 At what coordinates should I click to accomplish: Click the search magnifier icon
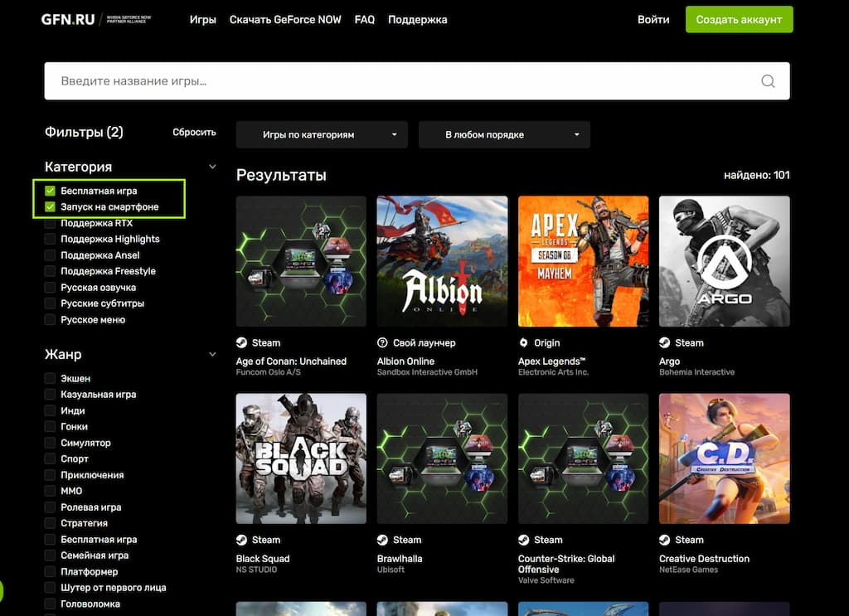pos(768,81)
